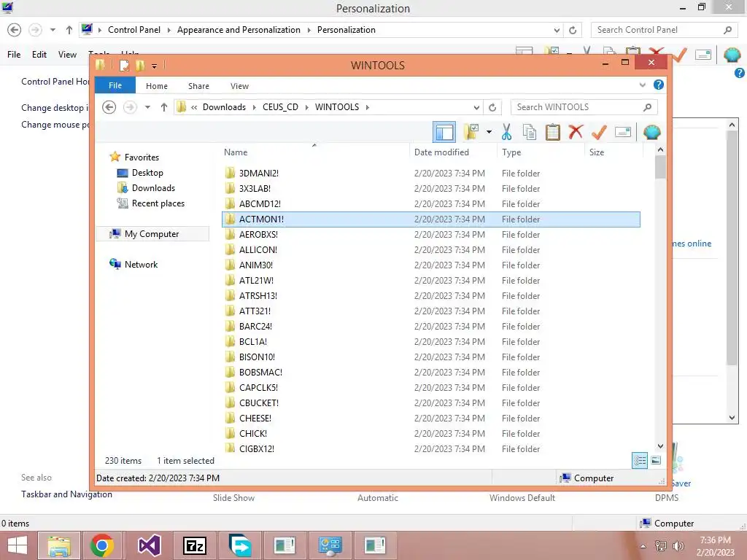Open recent locations dropdown in WINTOOLS
Image resolution: width=747 pixels, height=560 pixels.
[x=147, y=107]
